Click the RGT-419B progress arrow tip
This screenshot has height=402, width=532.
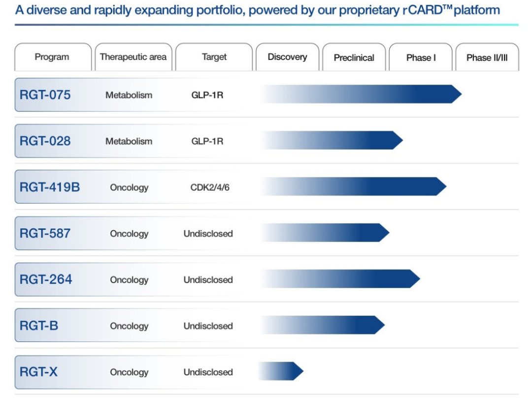[x=441, y=186]
